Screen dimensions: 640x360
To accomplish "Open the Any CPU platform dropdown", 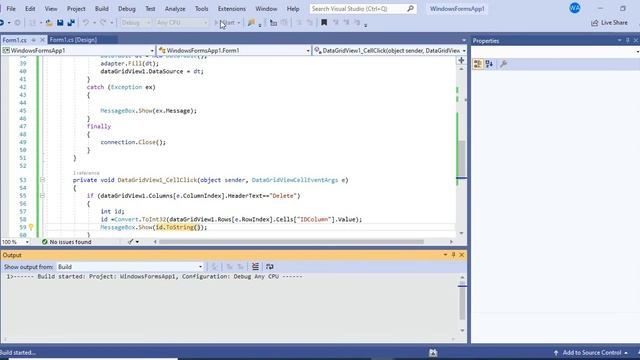I will (x=182, y=23).
